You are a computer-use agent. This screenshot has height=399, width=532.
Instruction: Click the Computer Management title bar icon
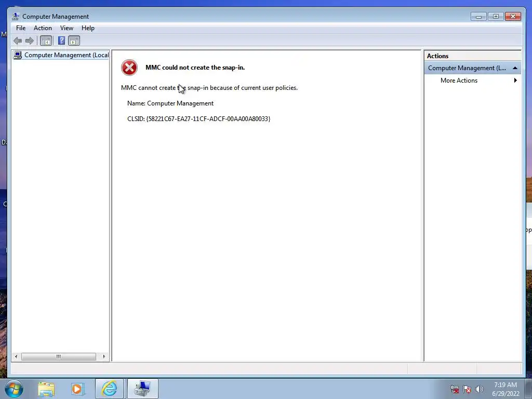16,16
